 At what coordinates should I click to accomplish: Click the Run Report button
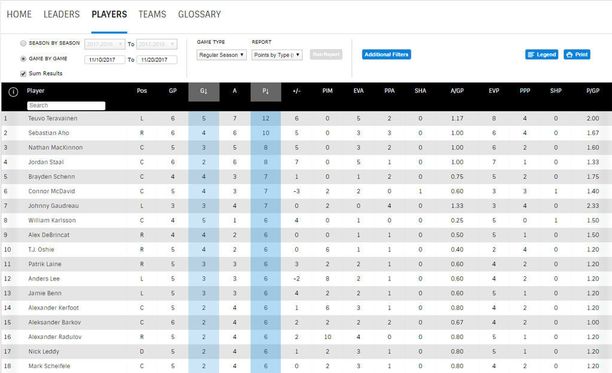click(326, 55)
